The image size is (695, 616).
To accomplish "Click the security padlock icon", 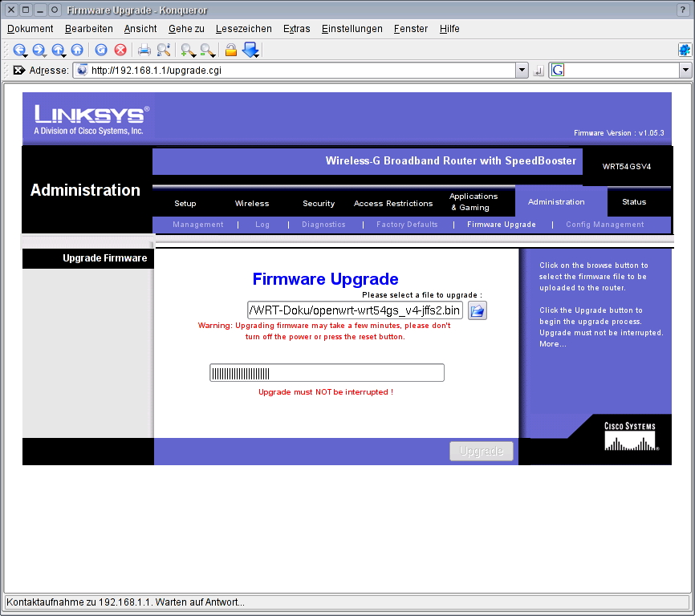I will click(x=230, y=50).
